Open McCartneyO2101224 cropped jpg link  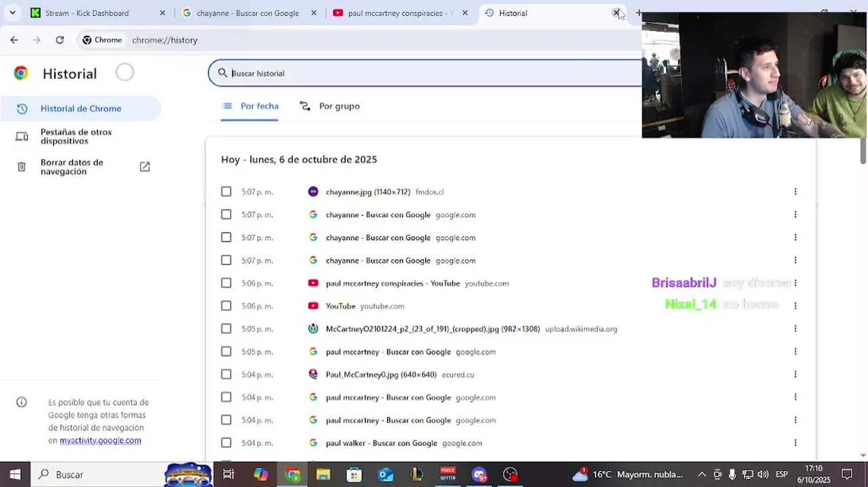[433, 329]
